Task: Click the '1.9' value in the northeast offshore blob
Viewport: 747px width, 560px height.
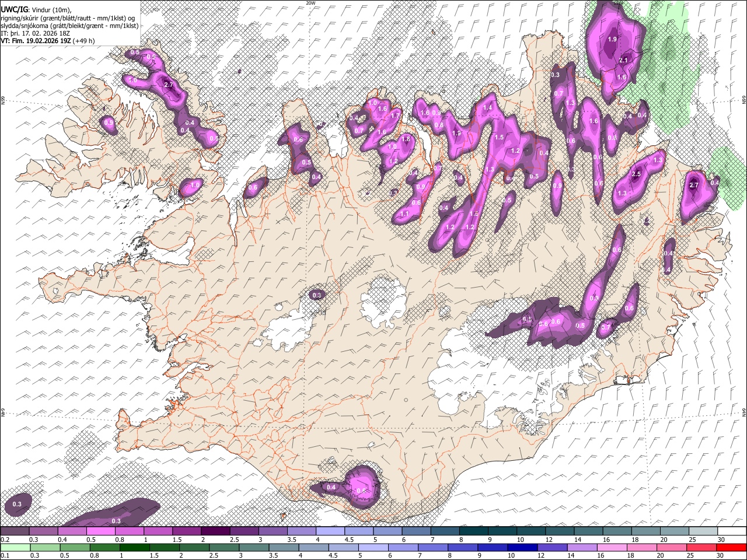Action: click(612, 39)
